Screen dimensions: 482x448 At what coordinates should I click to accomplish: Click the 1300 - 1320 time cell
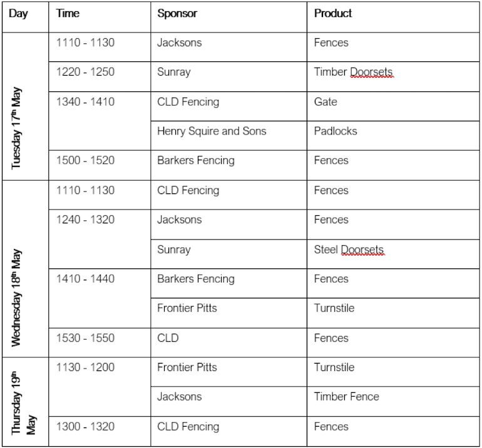[x=100, y=431]
